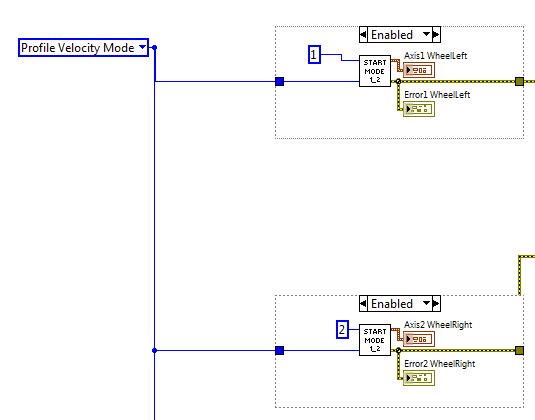Go to next case in upper structure
535x420 pixels.
[436, 34]
